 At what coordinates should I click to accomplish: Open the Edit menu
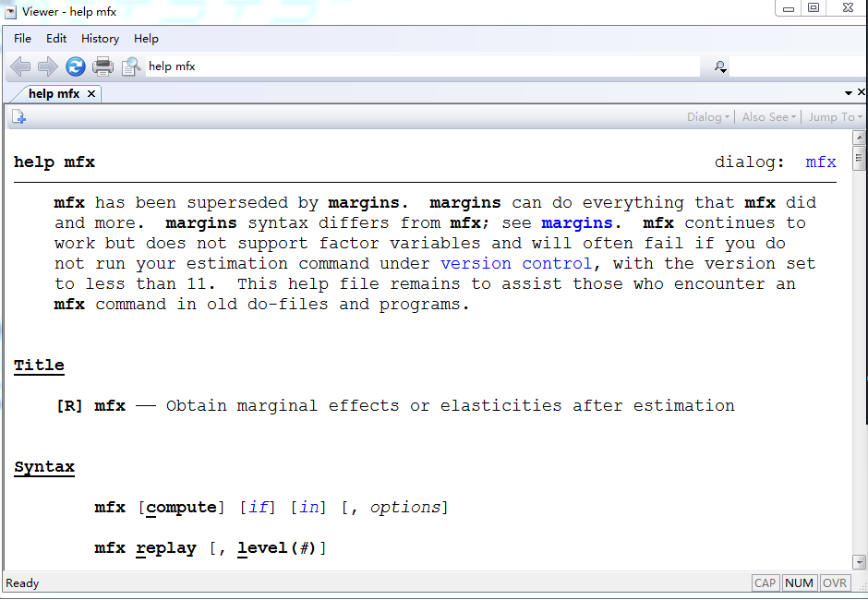coord(56,38)
